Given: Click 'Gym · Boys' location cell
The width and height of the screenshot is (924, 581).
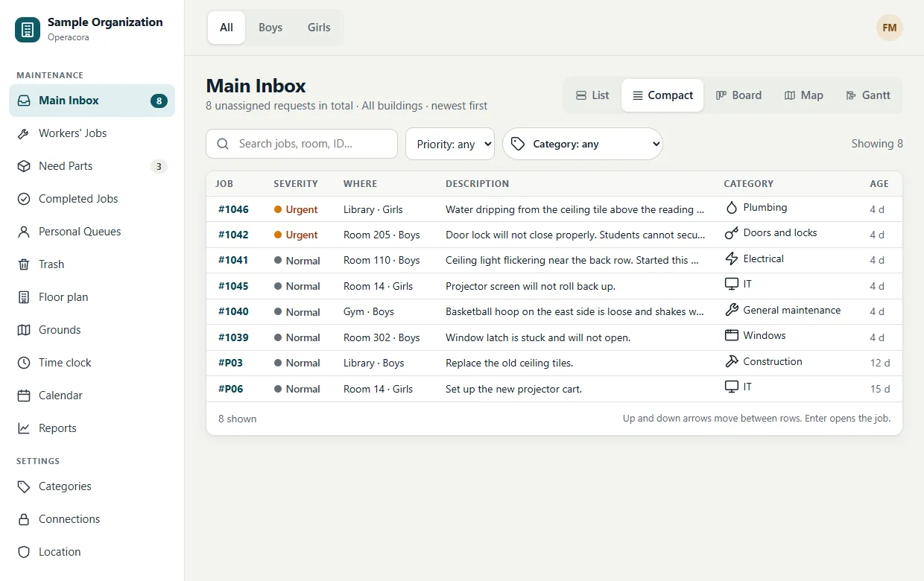Looking at the screenshot, I should [369, 312].
